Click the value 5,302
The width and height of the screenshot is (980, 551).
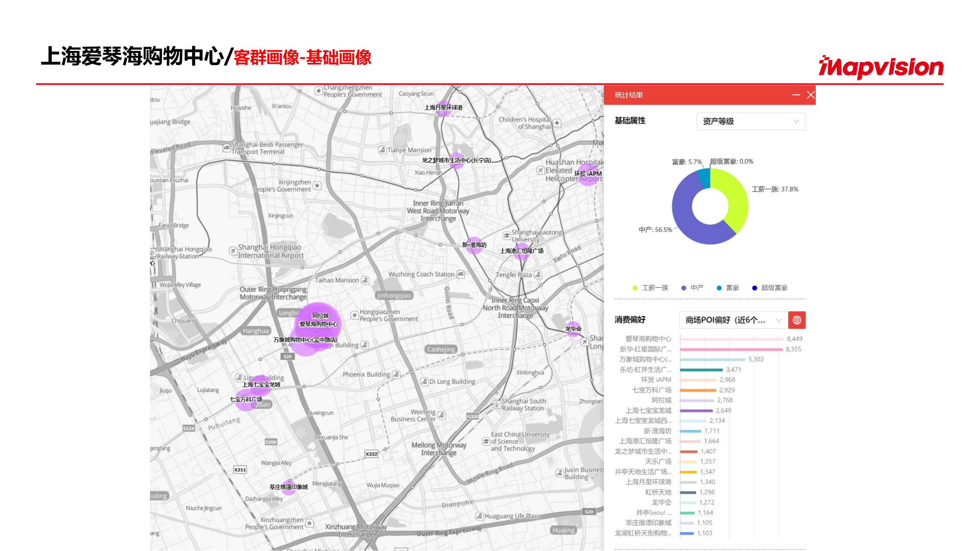[x=755, y=359]
